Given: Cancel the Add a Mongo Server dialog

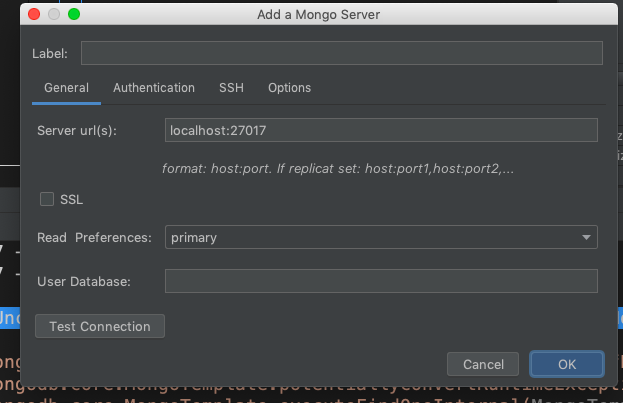Looking at the screenshot, I should (483, 364).
